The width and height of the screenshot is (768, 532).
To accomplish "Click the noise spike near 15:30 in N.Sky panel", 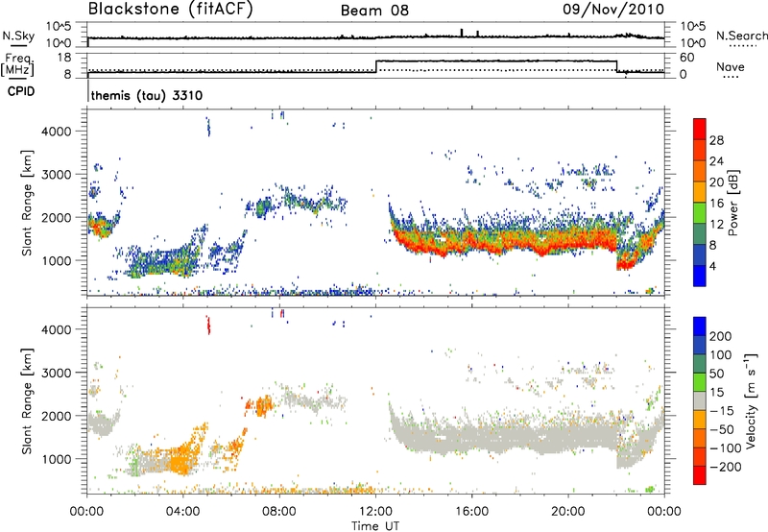I will coord(462,33).
